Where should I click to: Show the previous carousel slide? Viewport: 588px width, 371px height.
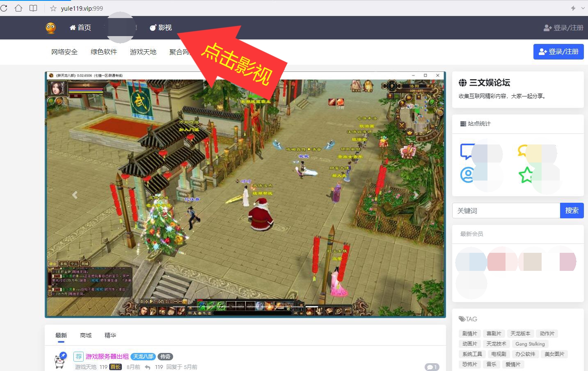[75, 195]
